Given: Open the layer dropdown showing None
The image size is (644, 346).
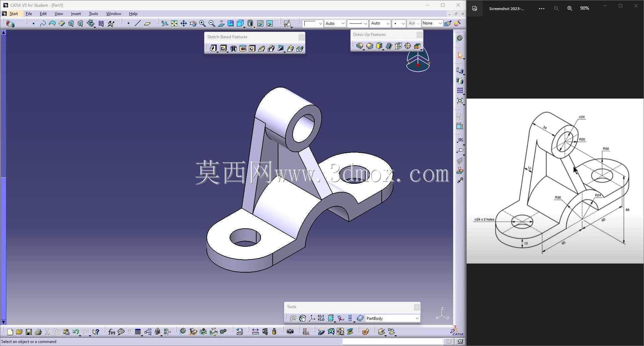Looking at the screenshot, I should pos(432,23).
